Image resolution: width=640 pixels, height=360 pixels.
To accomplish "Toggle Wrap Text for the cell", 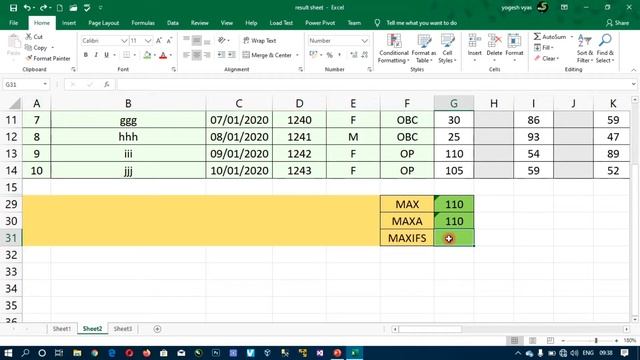I will (260, 40).
